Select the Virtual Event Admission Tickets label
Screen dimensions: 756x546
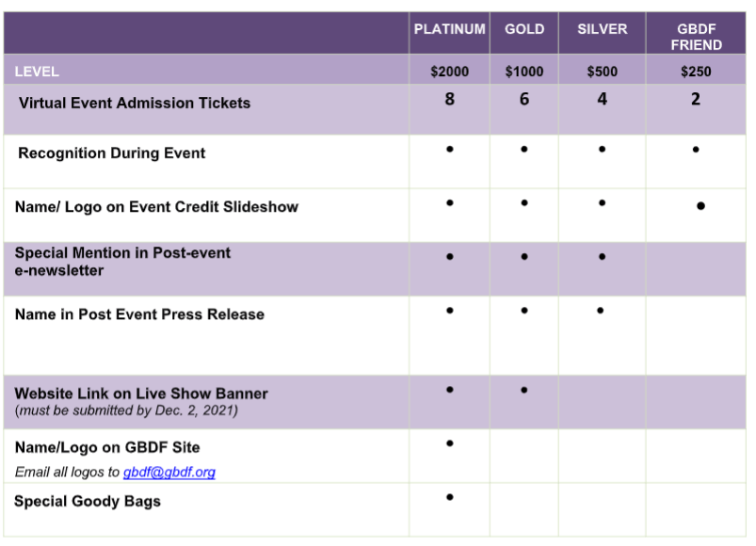135,104
